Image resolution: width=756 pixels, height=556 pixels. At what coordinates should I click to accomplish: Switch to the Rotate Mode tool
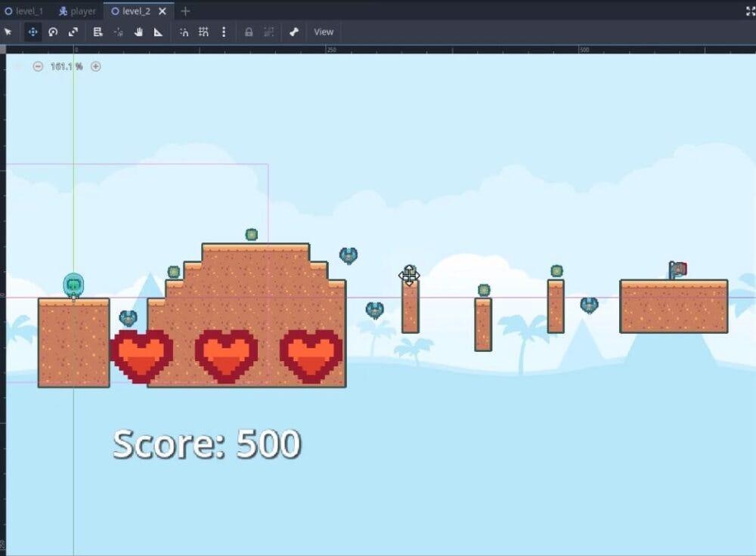point(53,32)
